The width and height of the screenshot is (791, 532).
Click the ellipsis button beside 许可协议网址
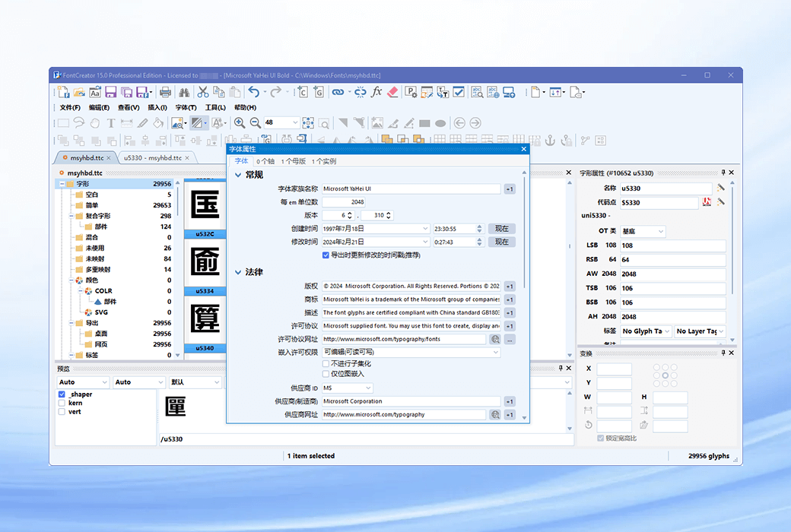click(510, 340)
